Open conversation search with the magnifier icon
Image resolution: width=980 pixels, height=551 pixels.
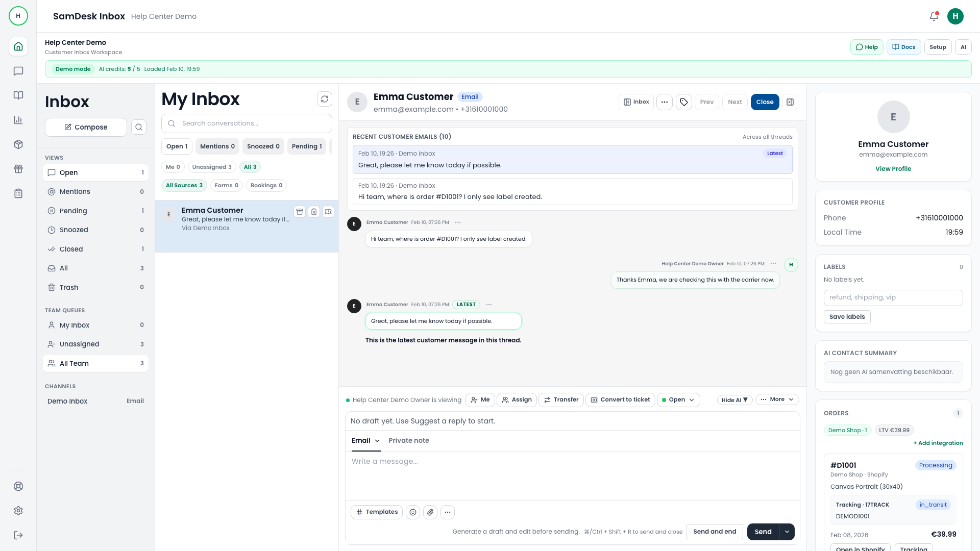click(x=138, y=127)
